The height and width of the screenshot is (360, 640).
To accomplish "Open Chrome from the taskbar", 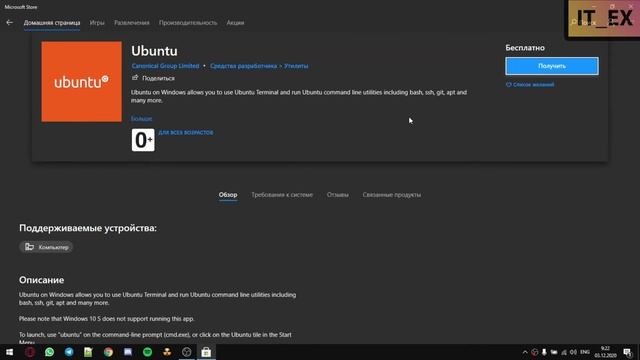I will coord(108,352).
